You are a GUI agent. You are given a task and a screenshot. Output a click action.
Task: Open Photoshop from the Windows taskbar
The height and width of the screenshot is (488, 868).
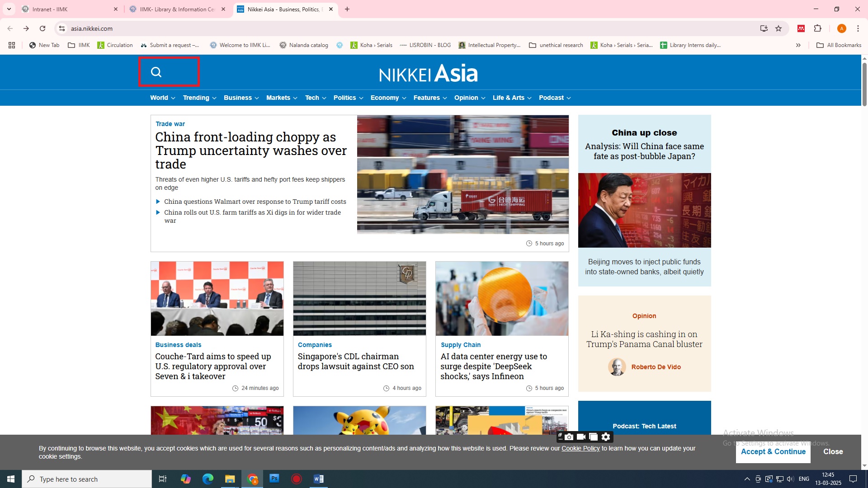click(x=274, y=479)
